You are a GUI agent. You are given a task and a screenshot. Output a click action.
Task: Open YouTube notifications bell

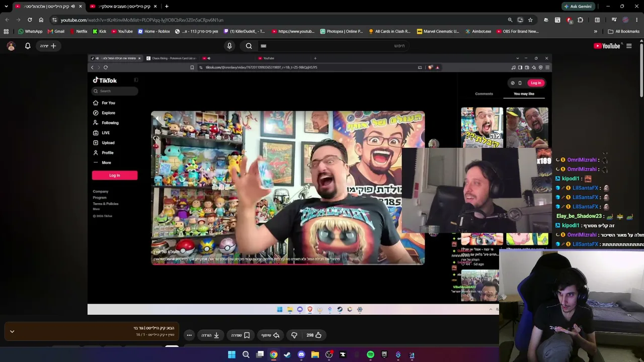pos(28,46)
